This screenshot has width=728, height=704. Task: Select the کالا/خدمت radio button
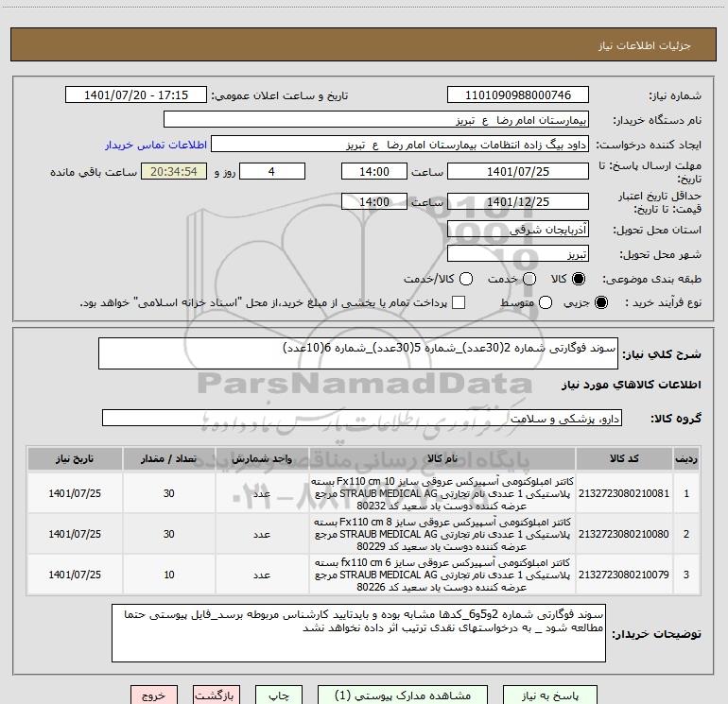pyautogui.click(x=466, y=279)
